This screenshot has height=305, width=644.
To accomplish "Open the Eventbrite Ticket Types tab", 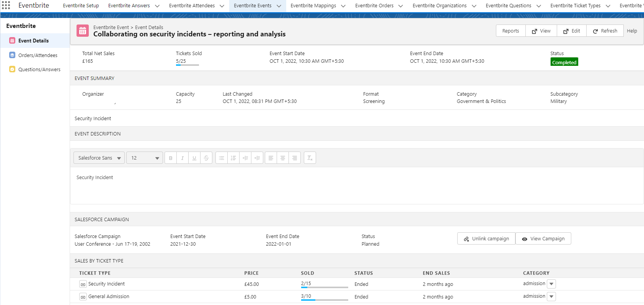I will [575, 5].
